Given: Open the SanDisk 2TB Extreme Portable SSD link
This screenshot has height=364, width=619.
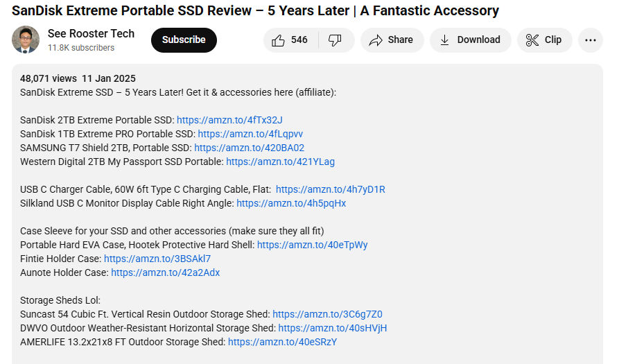Looking at the screenshot, I should (x=229, y=120).
